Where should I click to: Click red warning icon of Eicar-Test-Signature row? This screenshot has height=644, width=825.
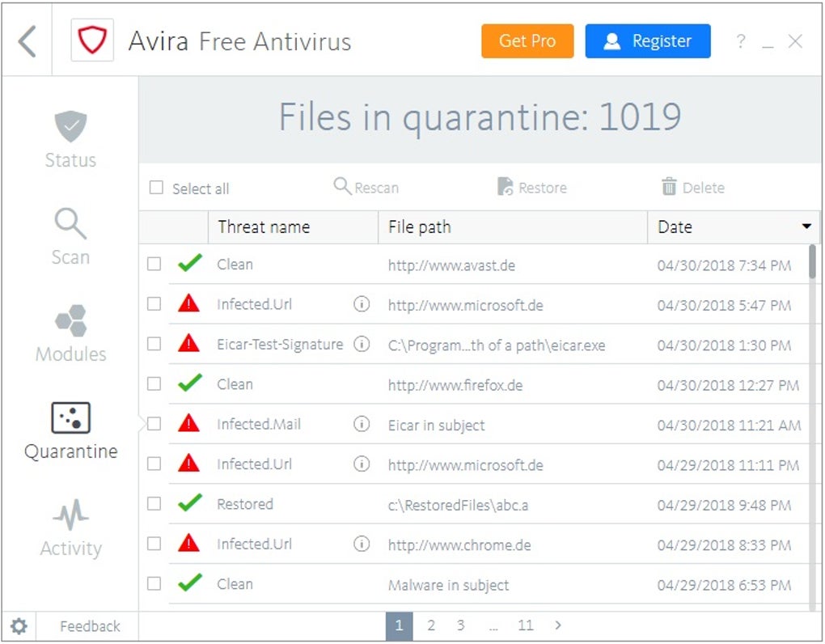[x=189, y=344]
